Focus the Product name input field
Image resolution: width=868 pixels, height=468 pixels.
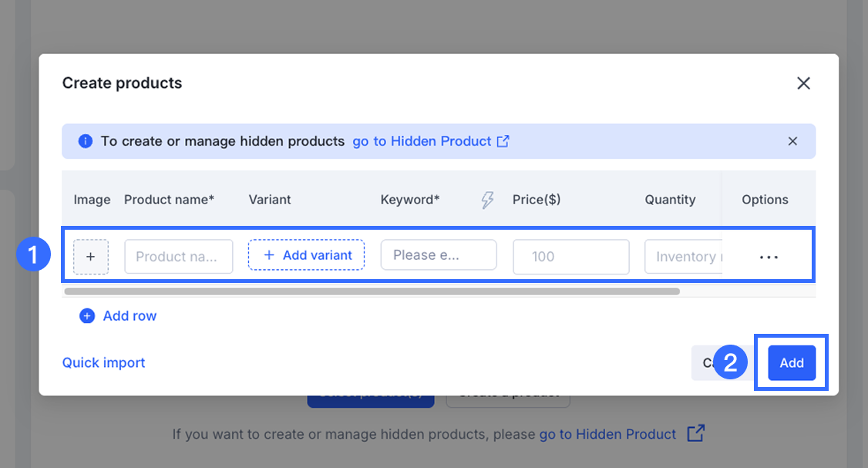tap(178, 257)
